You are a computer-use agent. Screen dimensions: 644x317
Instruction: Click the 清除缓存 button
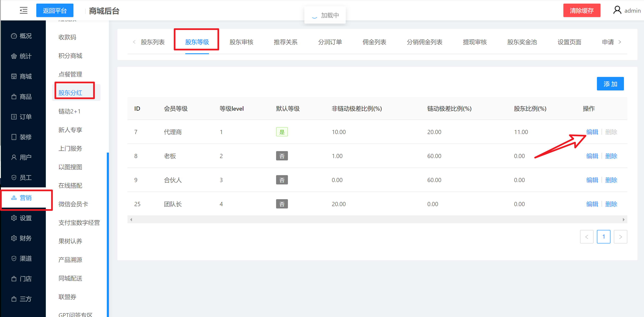[582, 11]
